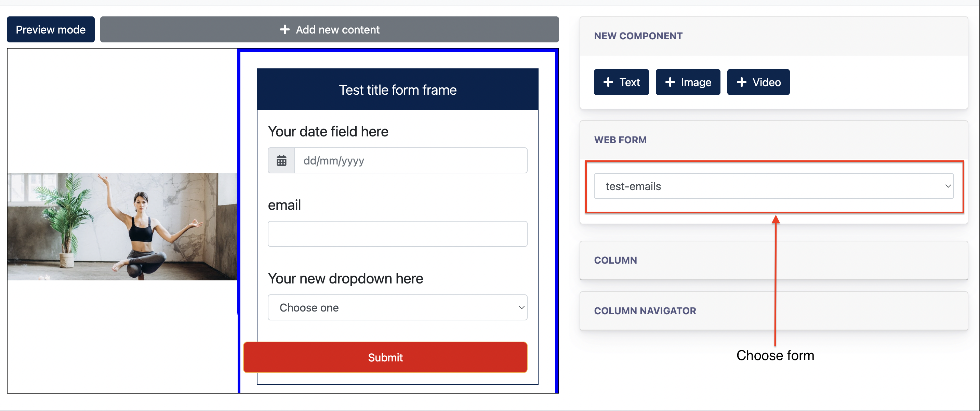980x411 pixels.
Task: Expand the COLUMN panel
Action: (x=773, y=260)
